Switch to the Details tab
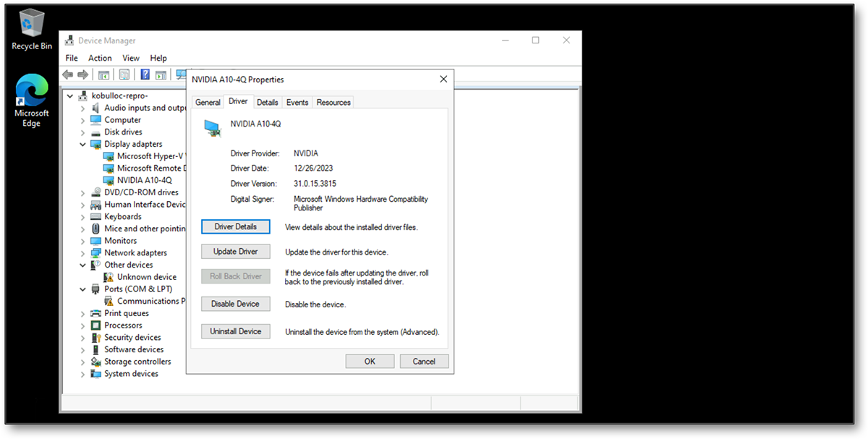This screenshot has height=439, width=868. coord(267,103)
